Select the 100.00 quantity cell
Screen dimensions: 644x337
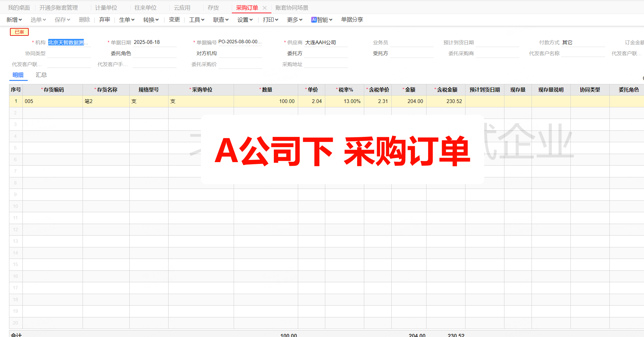(266, 101)
